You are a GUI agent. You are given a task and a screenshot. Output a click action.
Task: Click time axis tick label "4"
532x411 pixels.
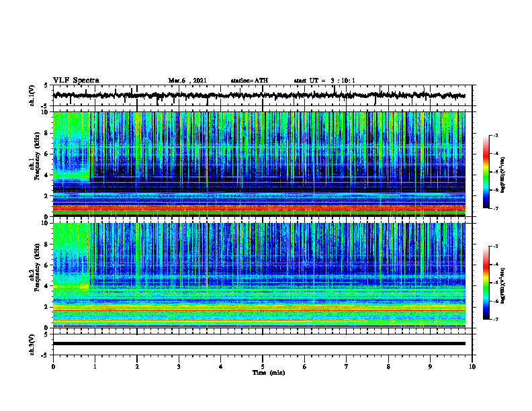pyautogui.click(x=221, y=367)
